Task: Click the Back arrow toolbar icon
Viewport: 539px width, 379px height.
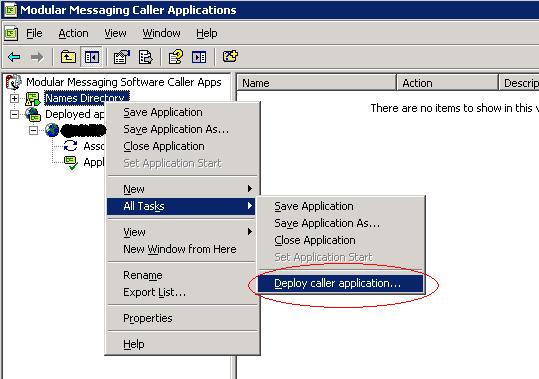Action: pos(14,57)
